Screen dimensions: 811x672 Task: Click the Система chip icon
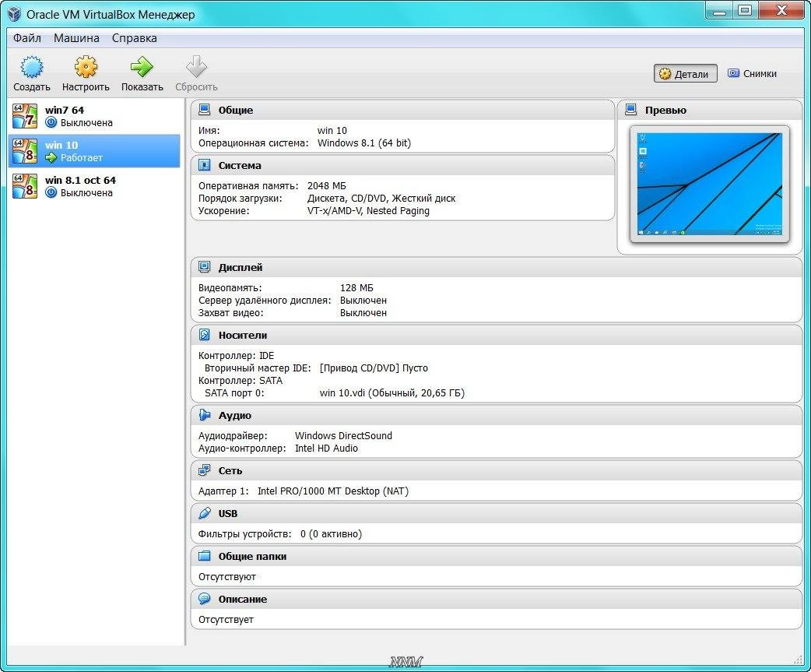point(204,165)
